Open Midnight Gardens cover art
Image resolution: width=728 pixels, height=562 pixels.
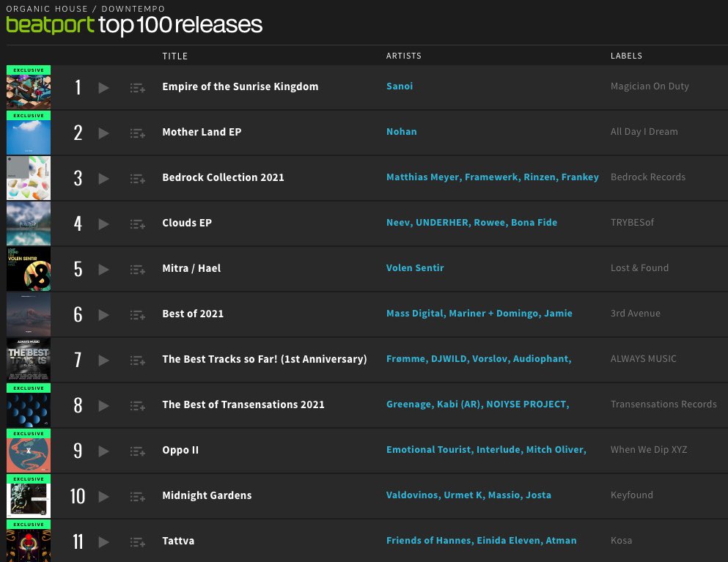tap(29, 496)
